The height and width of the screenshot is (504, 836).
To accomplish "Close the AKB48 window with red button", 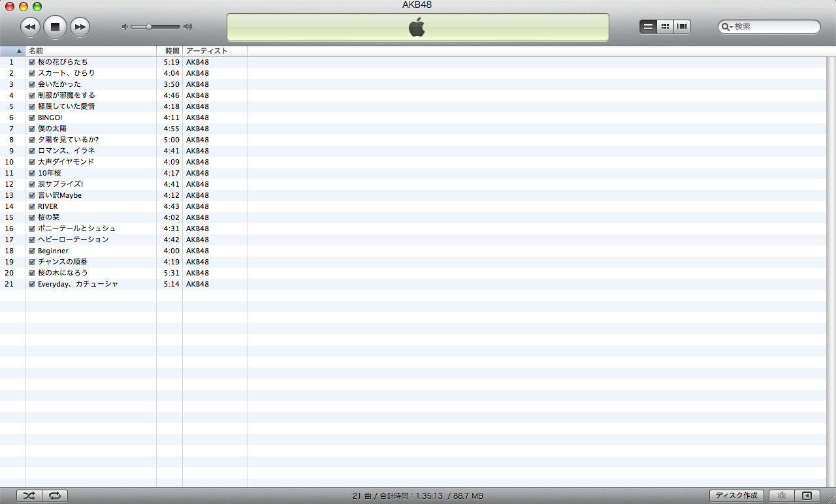I will (10, 7).
